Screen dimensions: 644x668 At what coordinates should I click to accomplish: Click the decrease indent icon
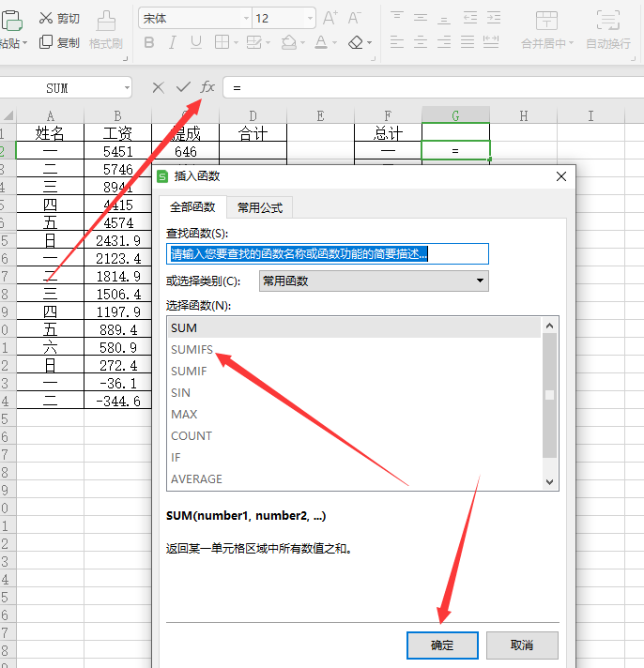[470, 18]
